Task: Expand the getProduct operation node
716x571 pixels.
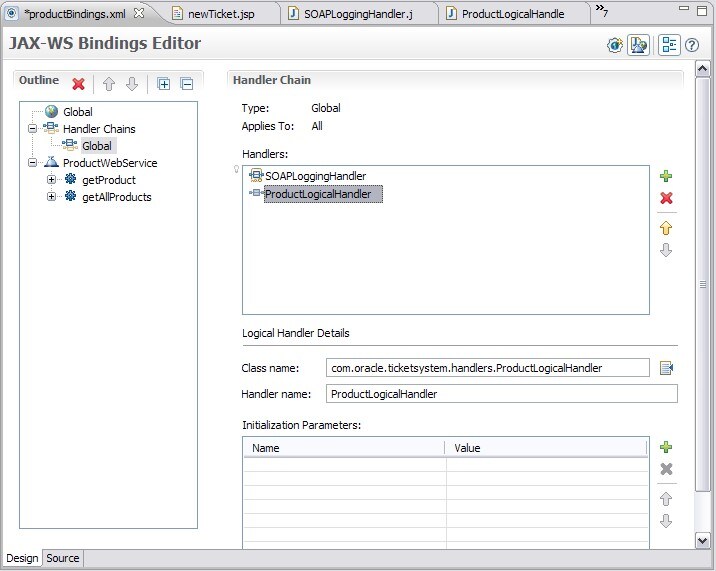Action: point(51,180)
